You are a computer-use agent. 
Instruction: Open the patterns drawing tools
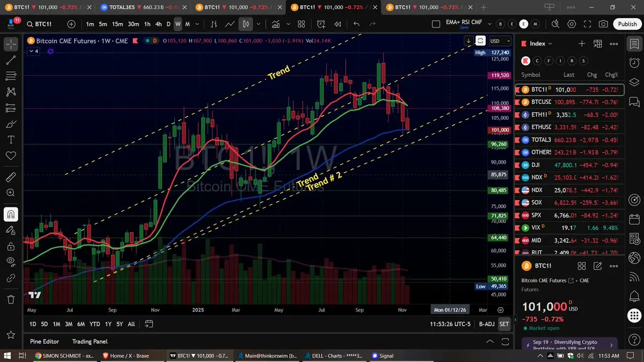click(x=11, y=92)
